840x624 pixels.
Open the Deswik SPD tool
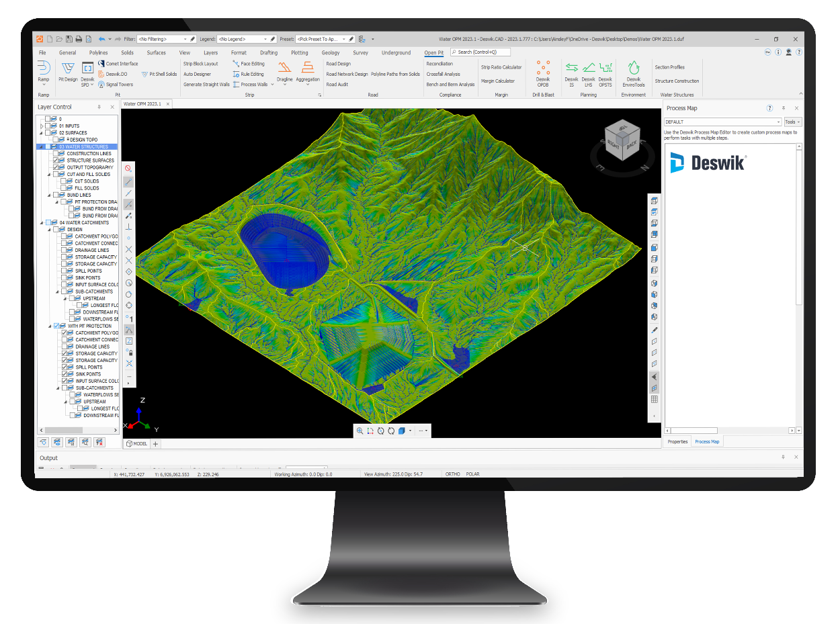tap(88, 75)
